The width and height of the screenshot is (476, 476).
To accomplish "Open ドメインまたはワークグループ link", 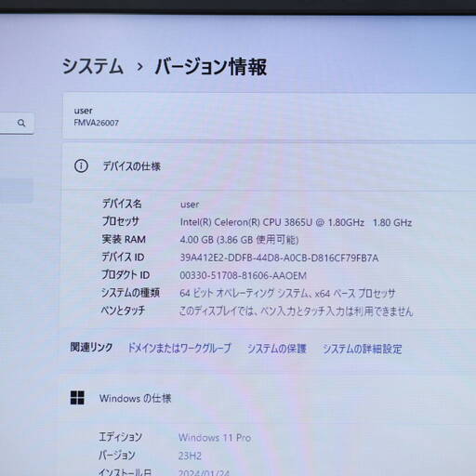I will (179, 348).
